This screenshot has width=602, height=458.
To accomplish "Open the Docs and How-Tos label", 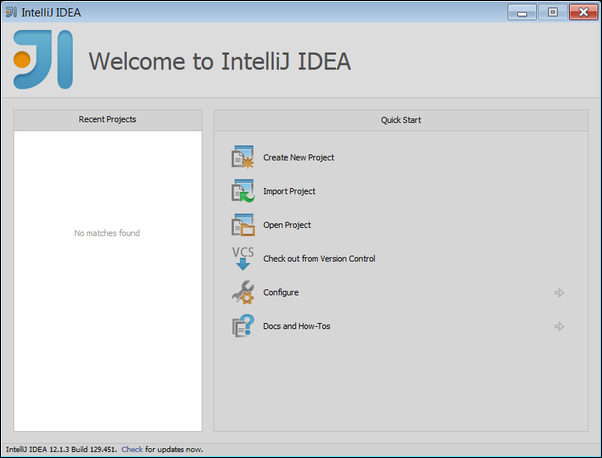I will [296, 326].
